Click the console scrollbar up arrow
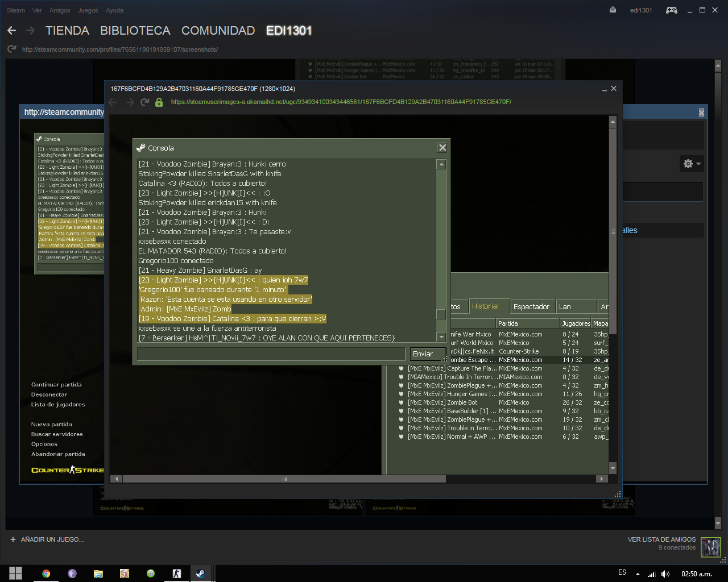728x582 pixels. click(441, 164)
